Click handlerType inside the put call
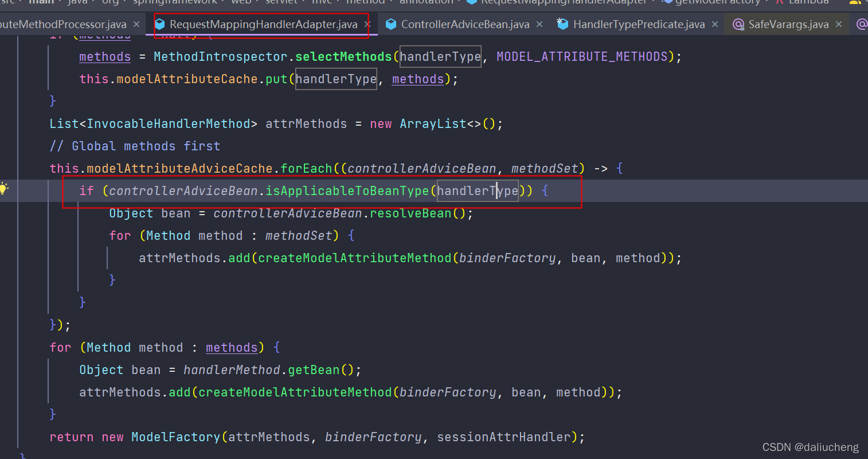 click(336, 79)
